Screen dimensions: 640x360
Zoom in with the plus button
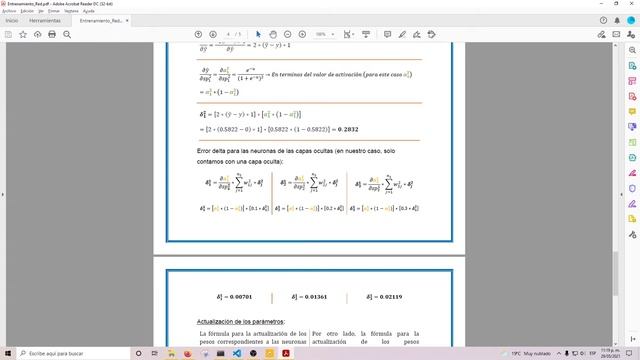coord(302,34)
